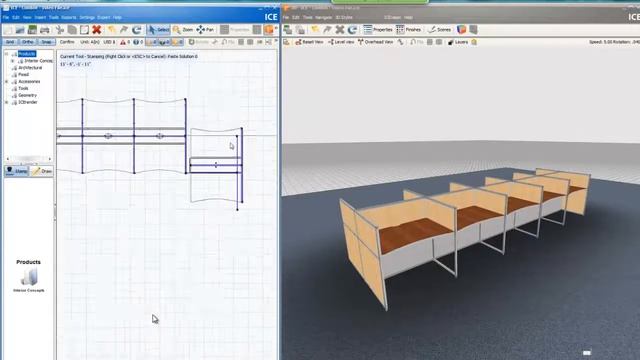Expand the Accessories tree node
The width and height of the screenshot is (640, 360).
(7, 82)
